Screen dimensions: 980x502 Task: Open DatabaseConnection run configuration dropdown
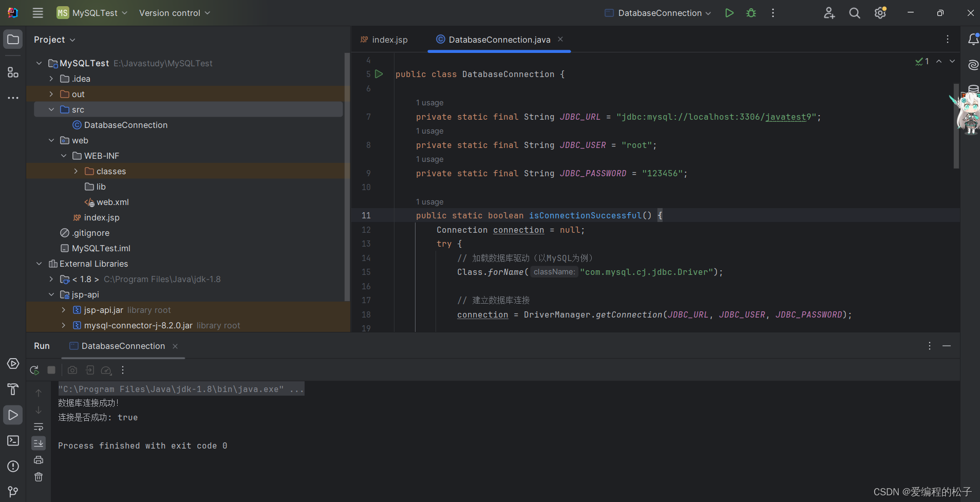(658, 13)
